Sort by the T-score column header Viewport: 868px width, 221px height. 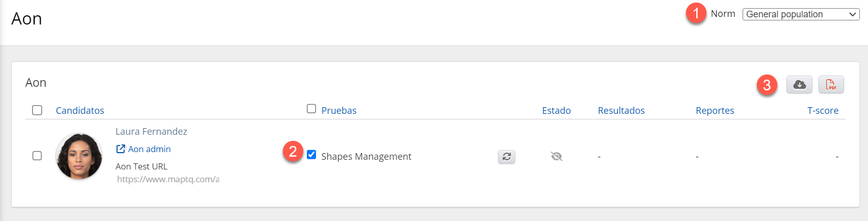[x=823, y=110]
